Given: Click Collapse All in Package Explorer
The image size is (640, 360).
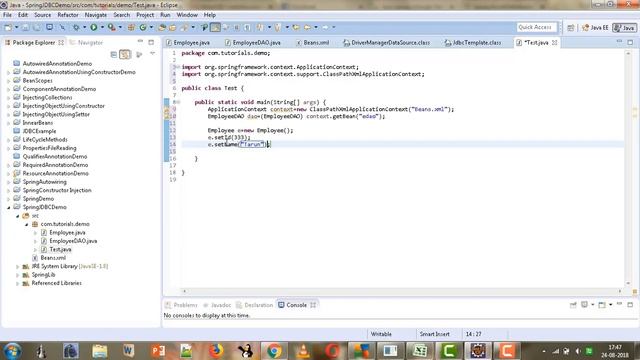Looking at the screenshot, I should point(114,54).
